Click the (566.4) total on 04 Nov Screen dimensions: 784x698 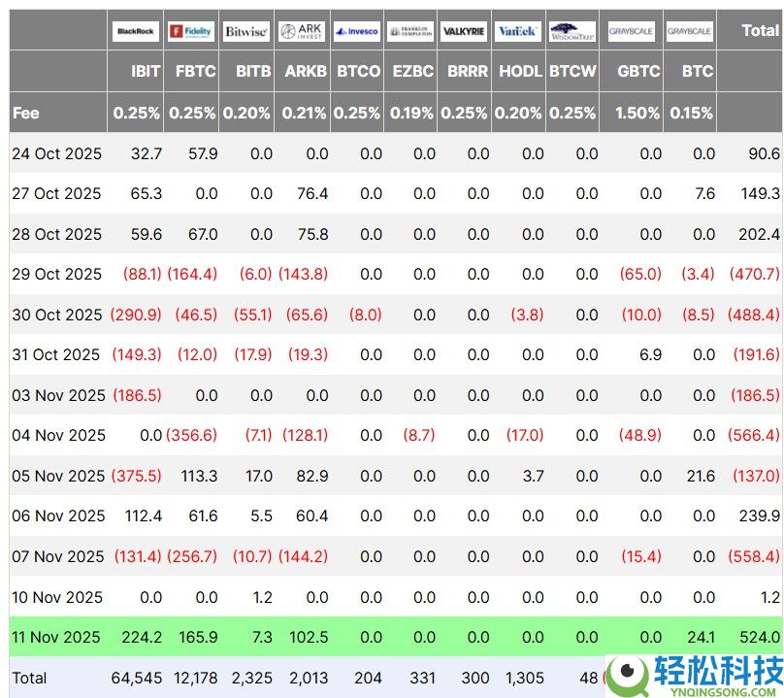tap(754, 435)
